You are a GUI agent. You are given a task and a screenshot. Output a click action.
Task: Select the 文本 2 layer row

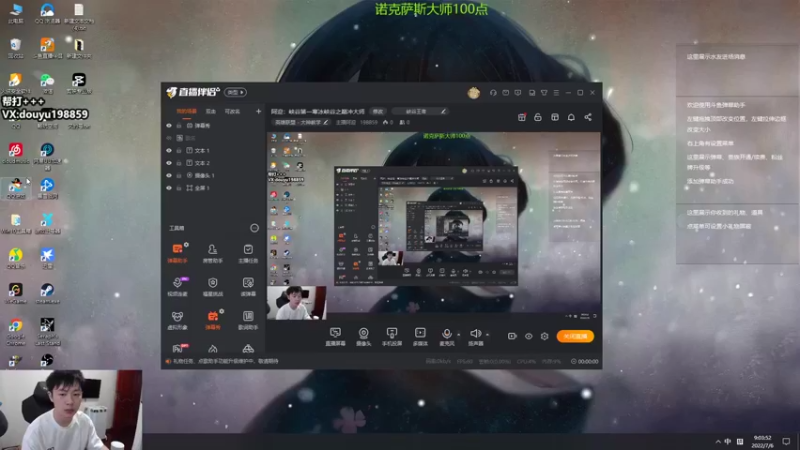213,163
